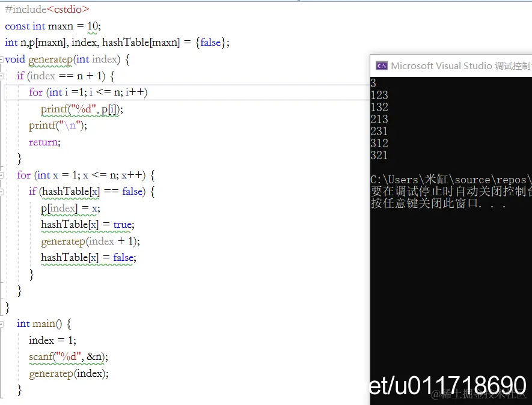
Task: Click the printf("\n") statement
Action: [x=58, y=126]
